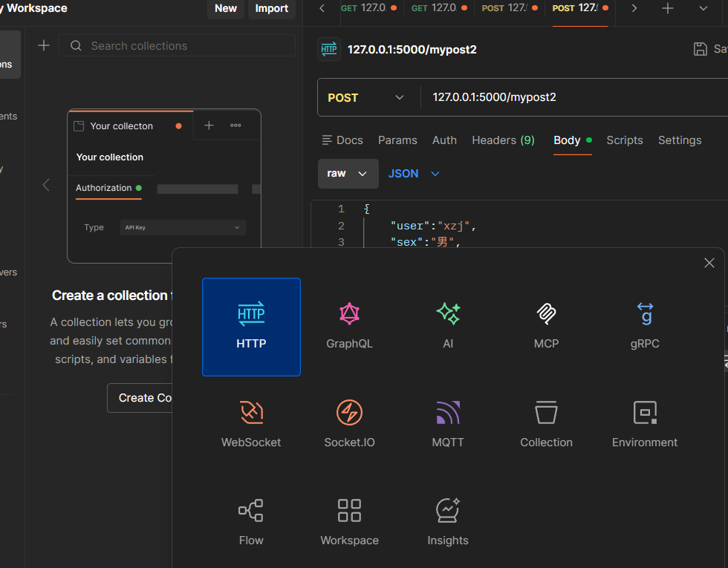Click the New button

(226, 8)
